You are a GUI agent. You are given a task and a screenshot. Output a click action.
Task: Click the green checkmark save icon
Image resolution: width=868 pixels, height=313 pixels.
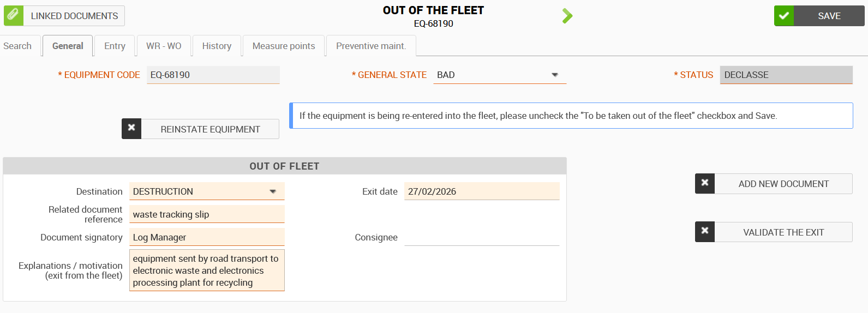coord(784,16)
